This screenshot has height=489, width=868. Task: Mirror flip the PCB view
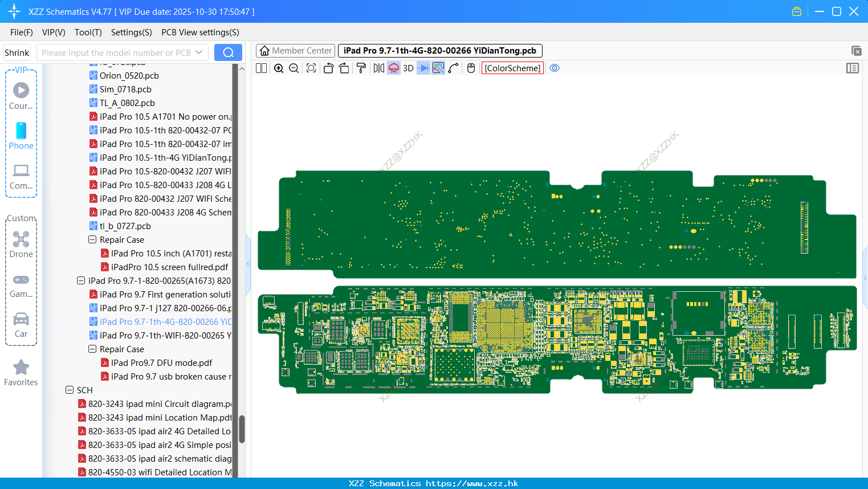[379, 68]
